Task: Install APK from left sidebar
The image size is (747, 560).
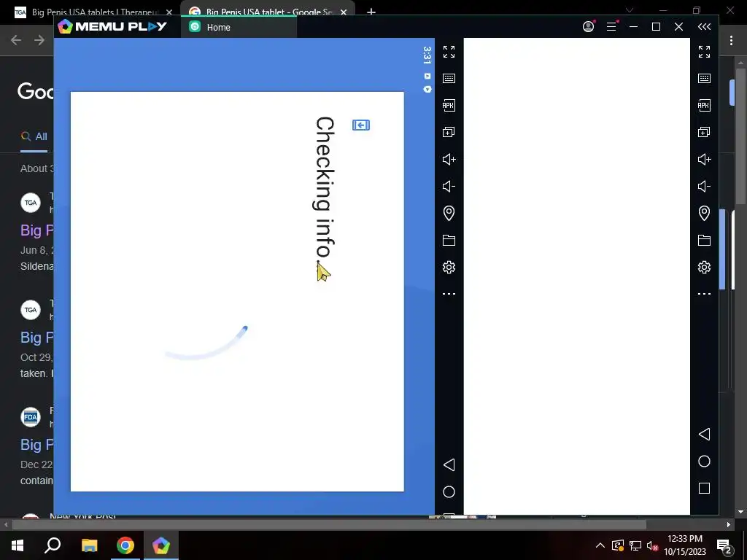Action: 449,105
